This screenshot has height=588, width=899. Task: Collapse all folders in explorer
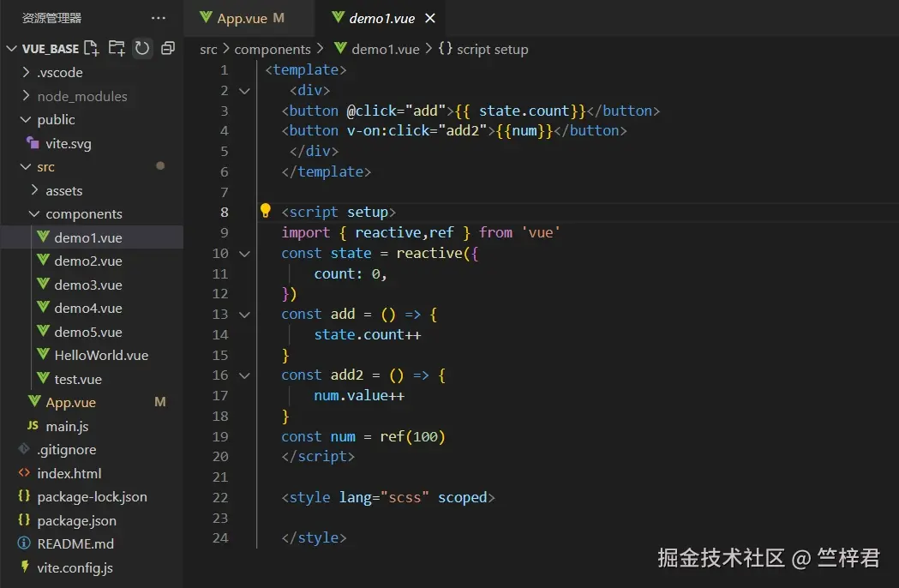(x=167, y=48)
